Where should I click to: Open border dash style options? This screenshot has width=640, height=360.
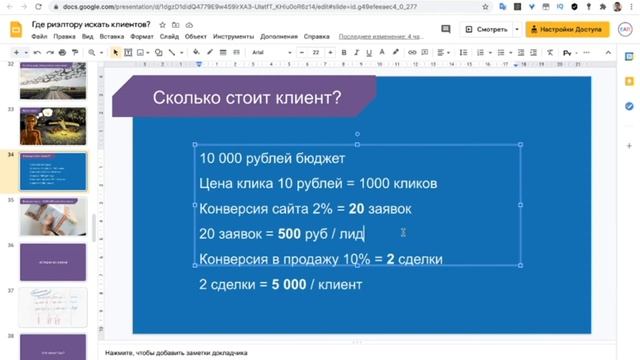236,52
